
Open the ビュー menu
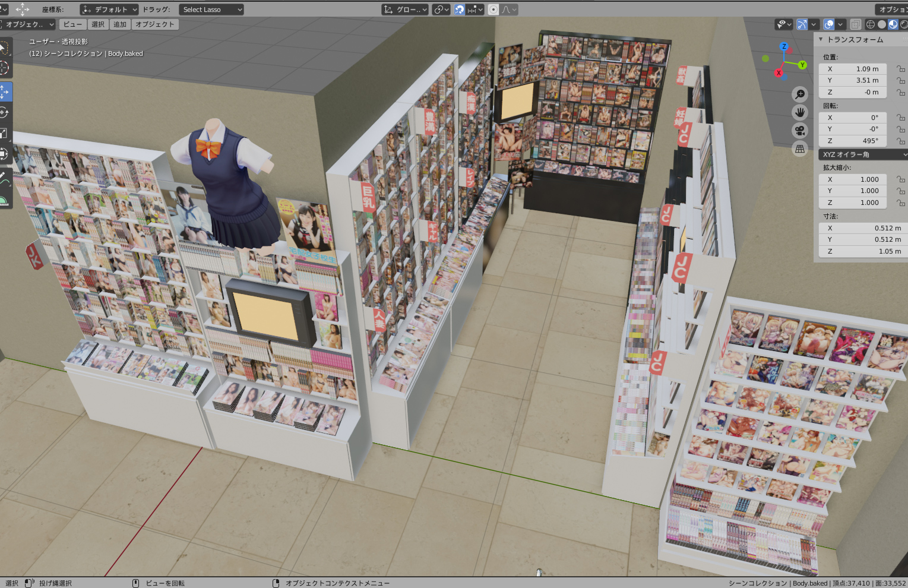click(x=73, y=24)
